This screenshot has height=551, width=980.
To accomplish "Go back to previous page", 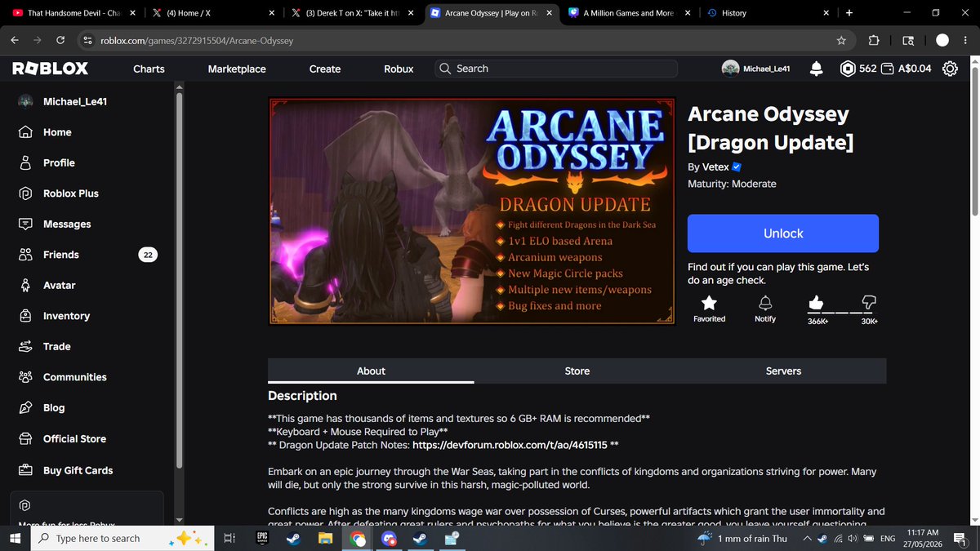I will pos(15,40).
